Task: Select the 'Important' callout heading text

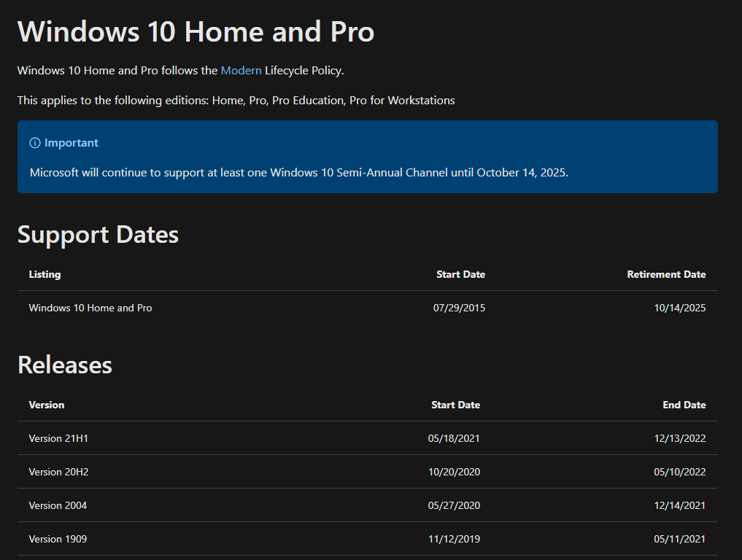Action: (x=72, y=143)
